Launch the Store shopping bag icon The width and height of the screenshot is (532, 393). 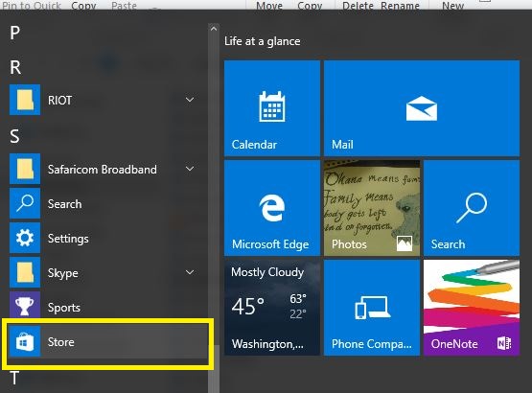tap(25, 341)
